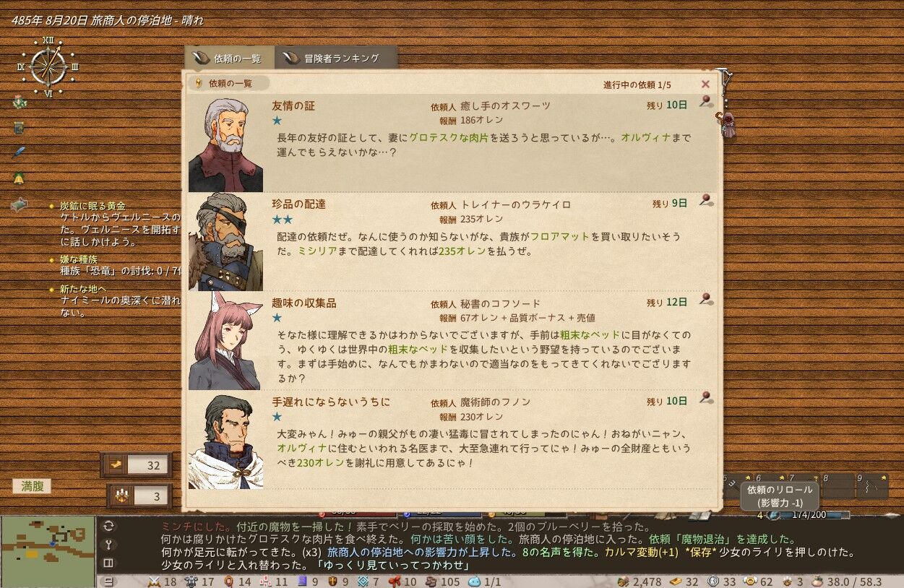Image resolution: width=904 pixels, height=588 pixels.
Task: Toggle pin icon on 友情の証 quest
Action: pos(706,102)
